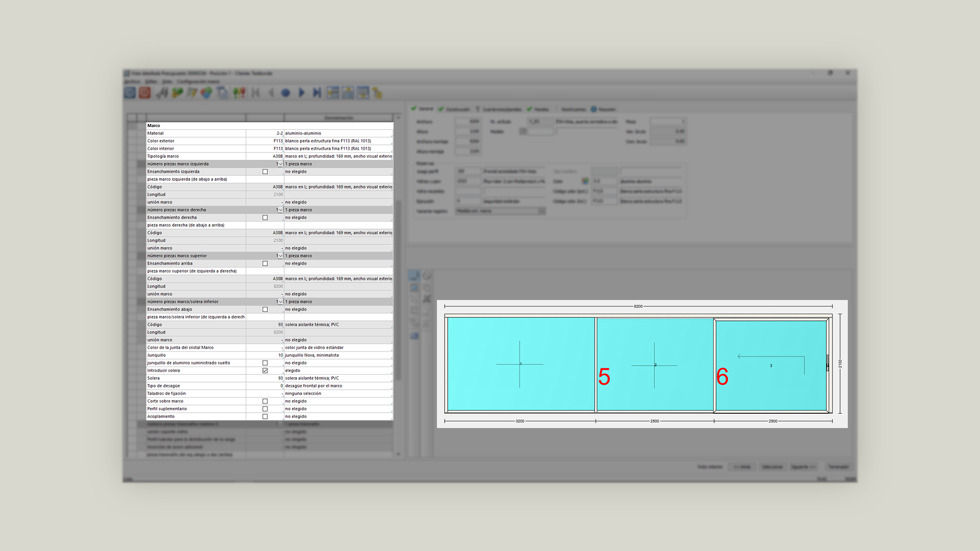The height and width of the screenshot is (551, 980).
Task: Click the blue next-record play arrow
Action: (x=301, y=93)
